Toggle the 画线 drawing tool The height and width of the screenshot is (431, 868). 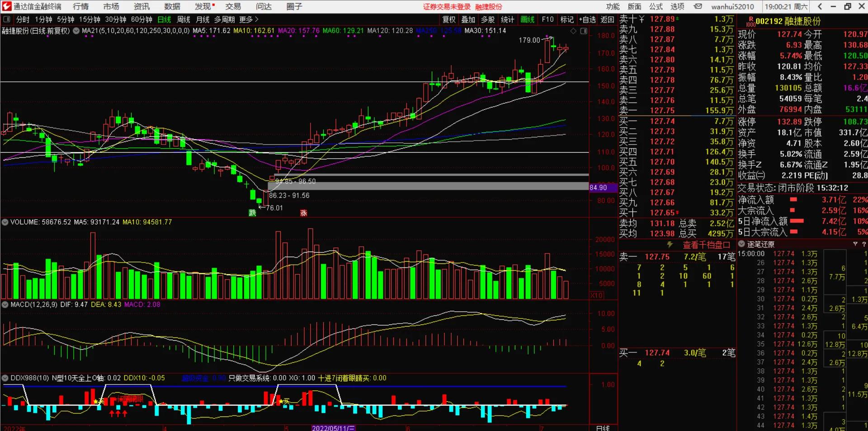coord(528,19)
